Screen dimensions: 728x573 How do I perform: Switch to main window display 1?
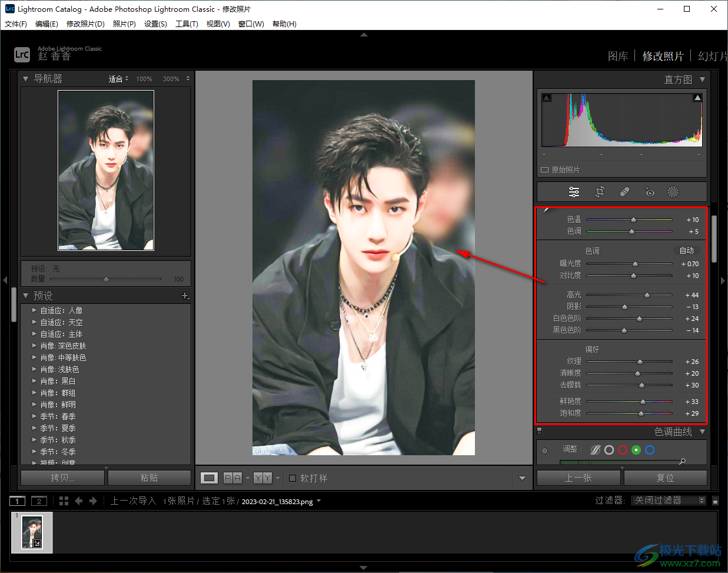pyautogui.click(x=17, y=501)
